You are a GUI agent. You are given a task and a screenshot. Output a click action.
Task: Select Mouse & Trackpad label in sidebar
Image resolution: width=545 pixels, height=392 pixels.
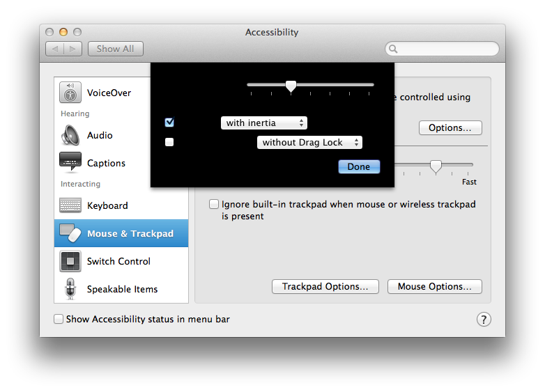coord(130,233)
